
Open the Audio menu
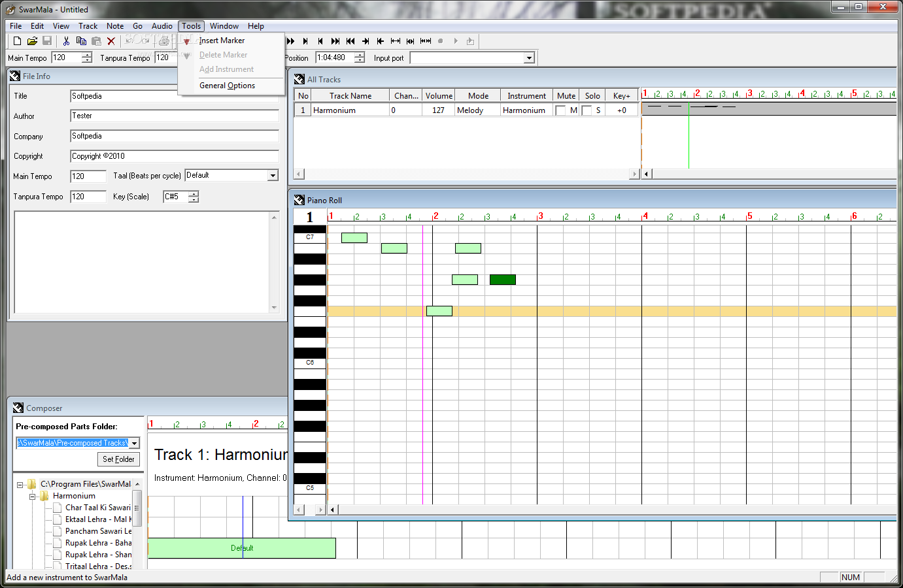[x=162, y=26]
